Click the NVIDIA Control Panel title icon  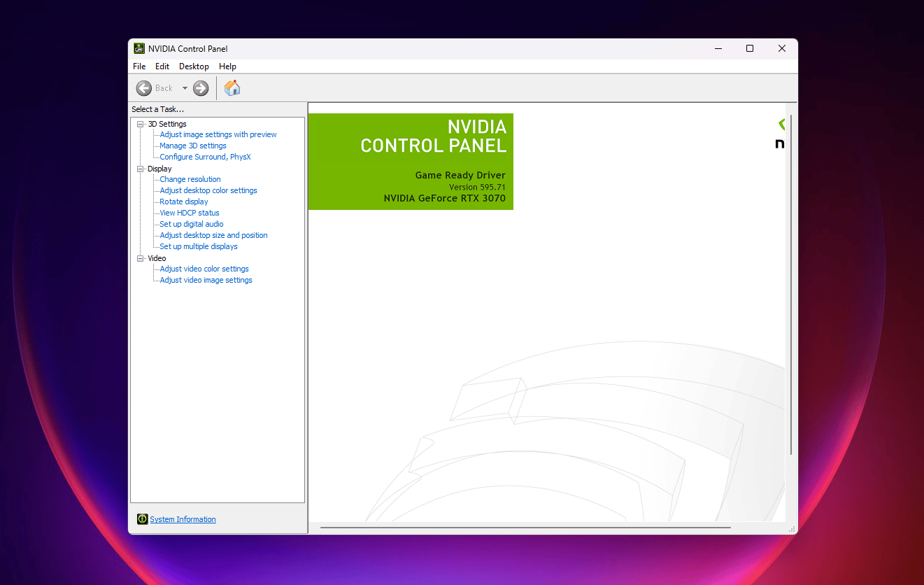(x=139, y=49)
